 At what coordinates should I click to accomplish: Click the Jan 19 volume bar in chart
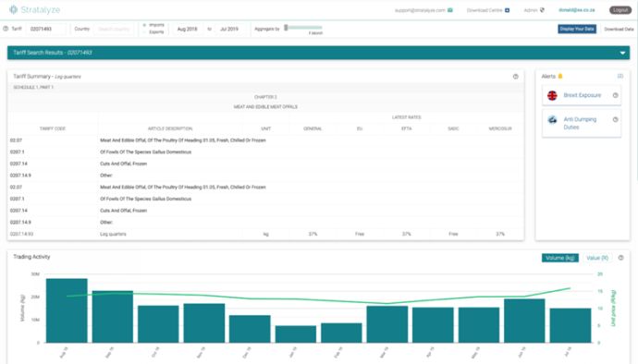pyautogui.click(x=296, y=334)
